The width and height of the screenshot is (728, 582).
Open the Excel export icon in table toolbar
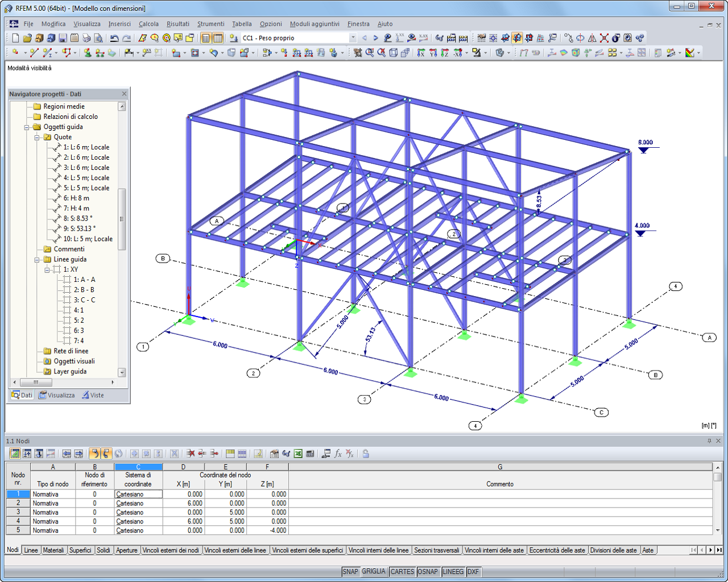[298, 454]
